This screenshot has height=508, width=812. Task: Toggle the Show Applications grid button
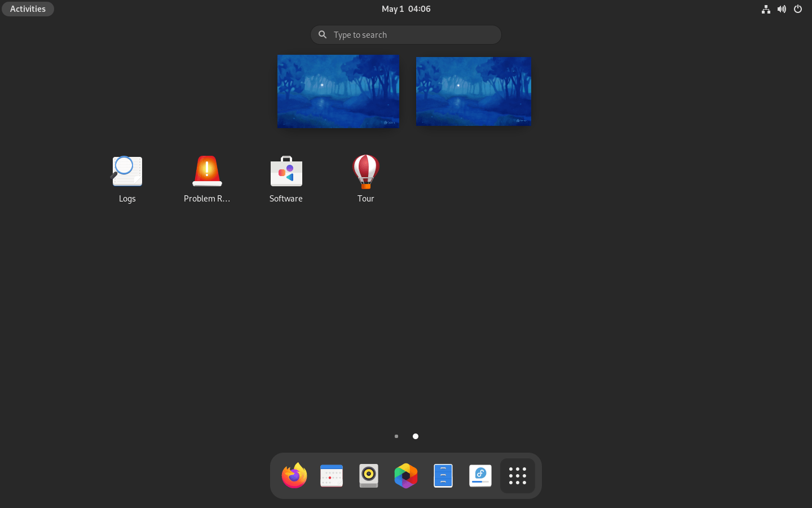pos(518,476)
